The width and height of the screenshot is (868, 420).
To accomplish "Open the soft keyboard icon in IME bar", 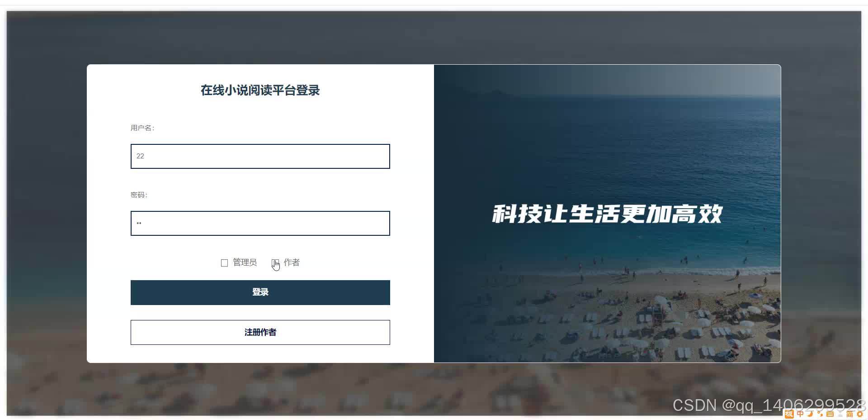I will tap(830, 414).
